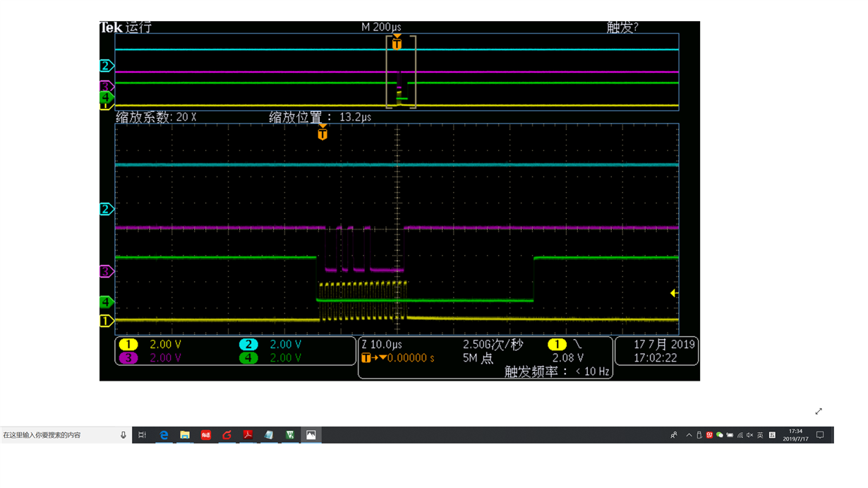Viewport: 868px width, 488px height.
Task: Open the notification Action Center
Action: click(820, 435)
